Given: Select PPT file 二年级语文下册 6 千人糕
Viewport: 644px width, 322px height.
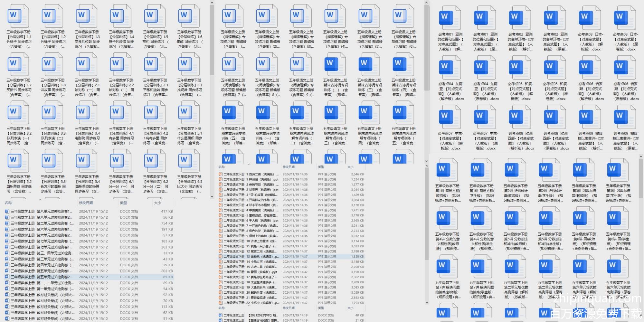Looking at the screenshot, I should click(x=248, y=221).
